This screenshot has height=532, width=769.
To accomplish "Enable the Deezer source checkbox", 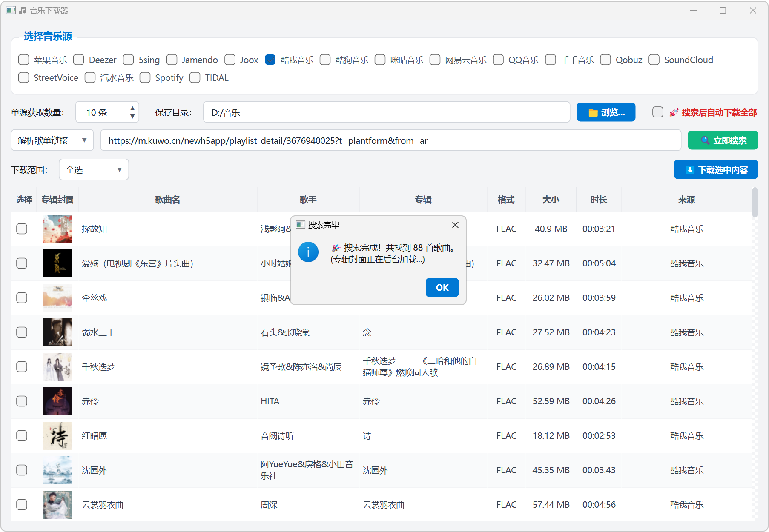I will 79,60.
